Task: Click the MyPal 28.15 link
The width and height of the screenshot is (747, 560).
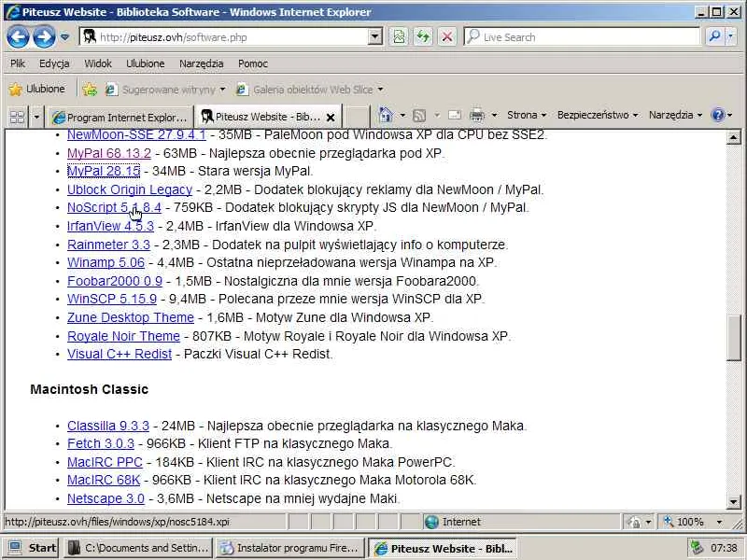Action: [104, 171]
